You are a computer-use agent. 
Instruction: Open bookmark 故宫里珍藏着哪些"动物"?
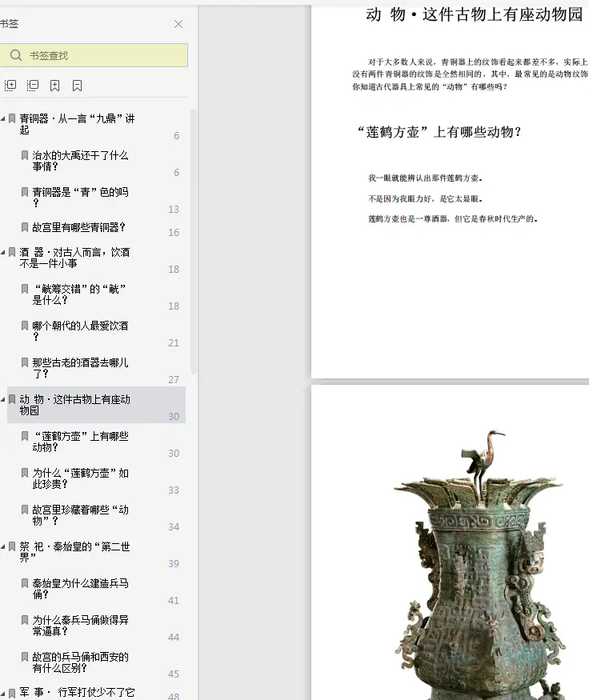coord(80,515)
